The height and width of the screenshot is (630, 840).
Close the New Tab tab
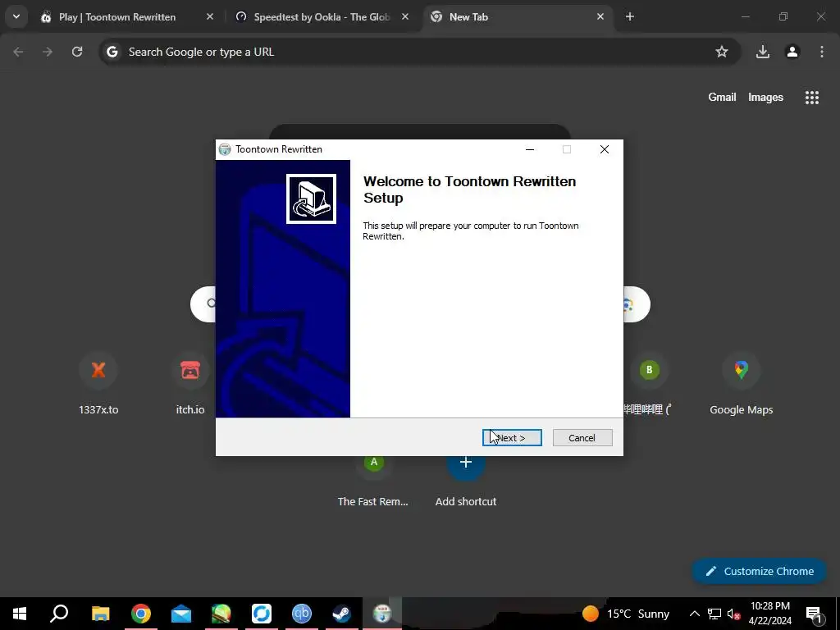[600, 16]
